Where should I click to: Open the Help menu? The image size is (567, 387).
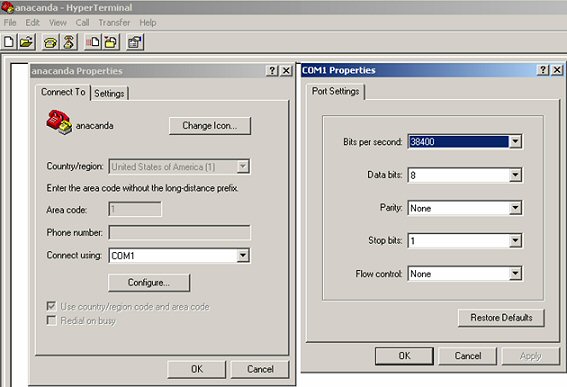click(x=148, y=22)
